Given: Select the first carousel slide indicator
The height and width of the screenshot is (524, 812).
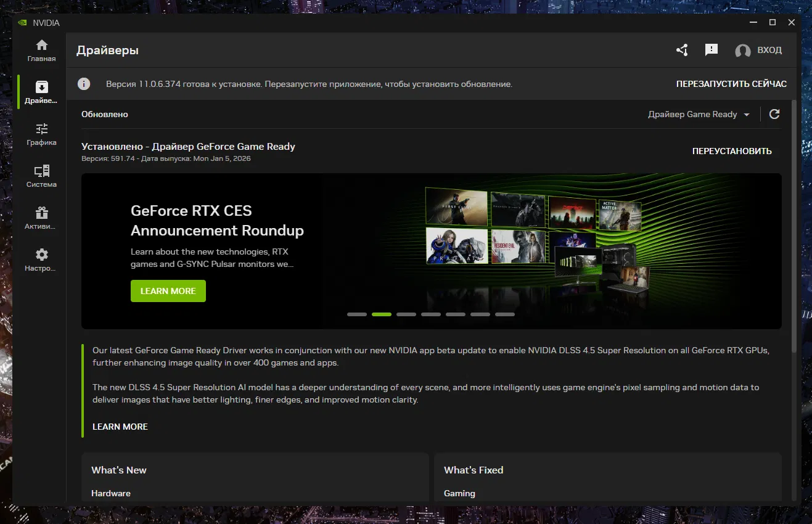Looking at the screenshot, I should click(x=357, y=314).
